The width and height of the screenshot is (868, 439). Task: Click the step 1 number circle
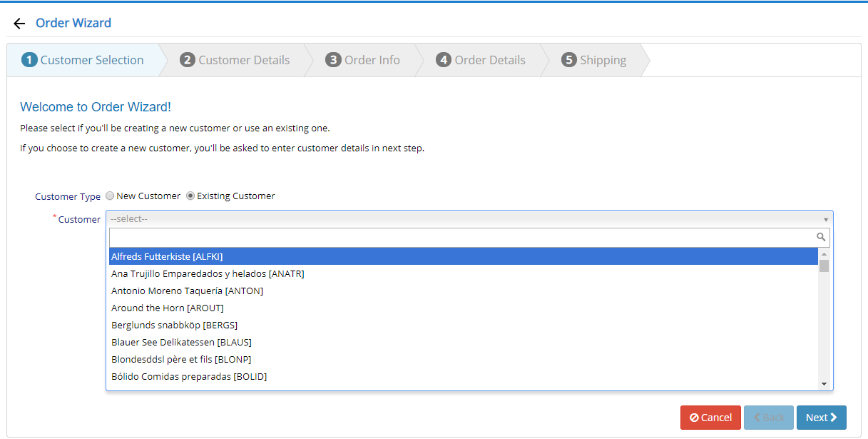(x=29, y=60)
